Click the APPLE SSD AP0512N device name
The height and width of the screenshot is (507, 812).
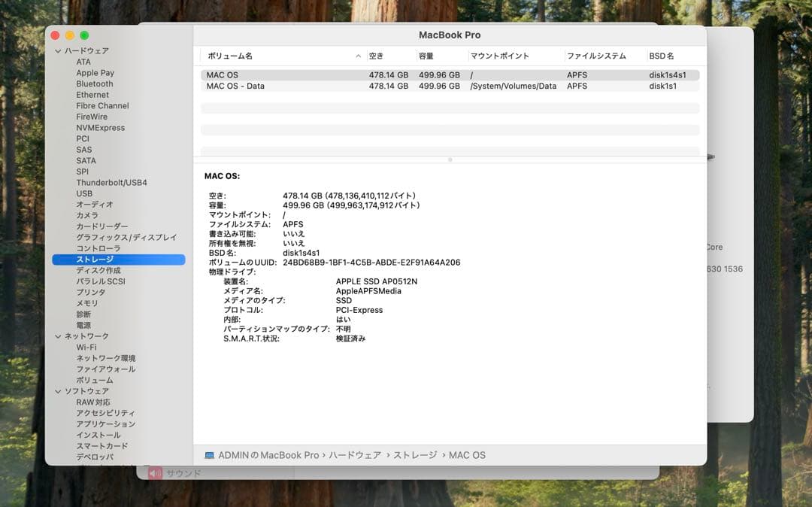tap(377, 282)
